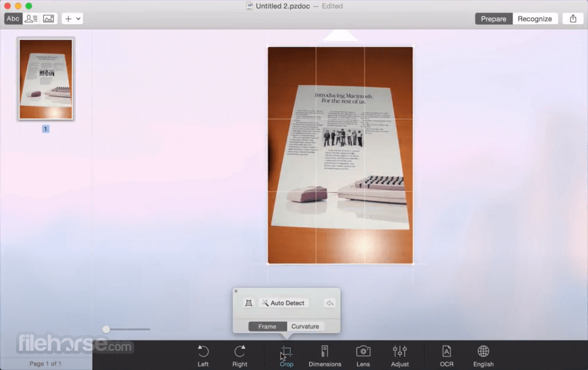Open the Adjust sliders tool
The width and height of the screenshot is (588, 370).
400,356
